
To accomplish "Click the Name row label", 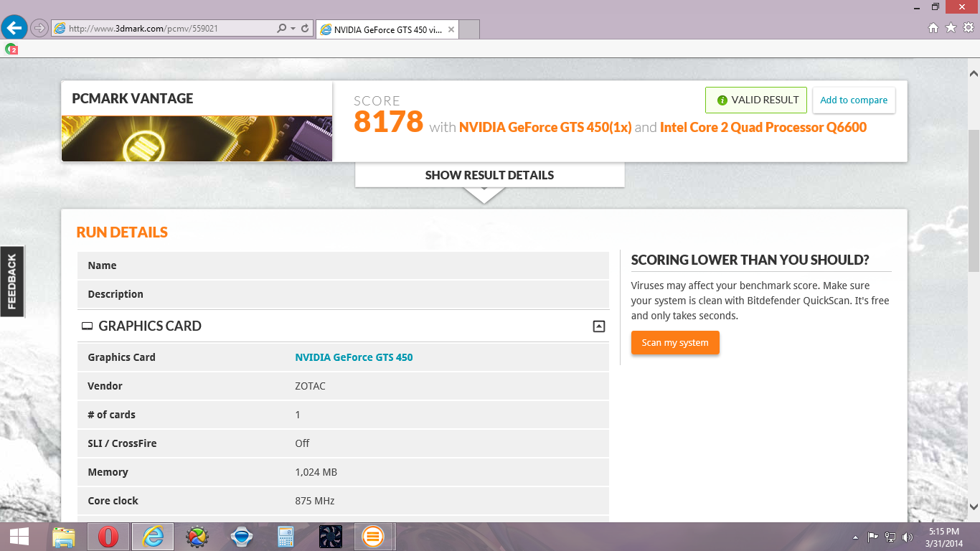I will click(102, 265).
